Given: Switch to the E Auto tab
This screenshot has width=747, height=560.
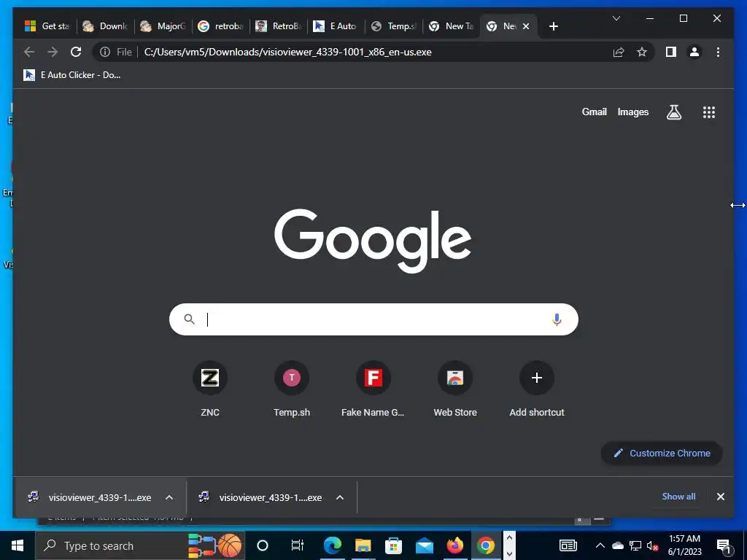Looking at the screenshot, I should [x=336, y=26].
